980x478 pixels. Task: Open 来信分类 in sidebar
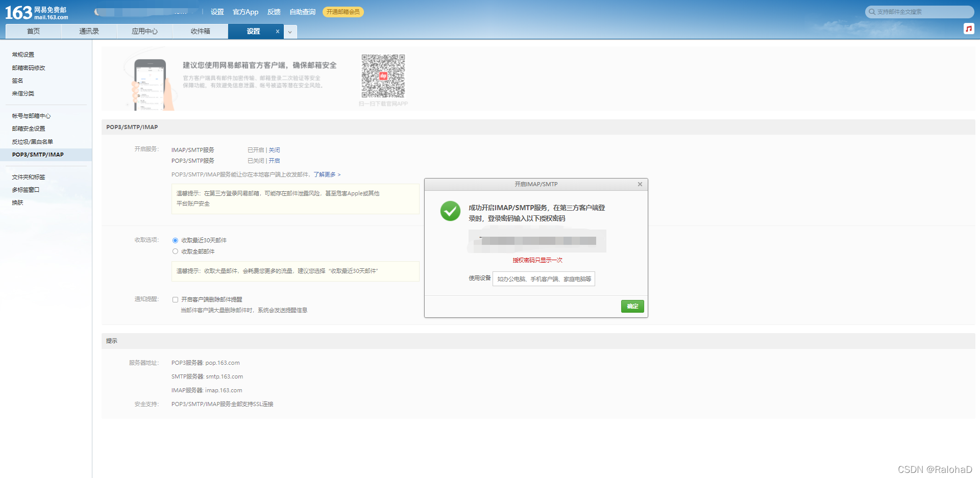coord(23,93)
